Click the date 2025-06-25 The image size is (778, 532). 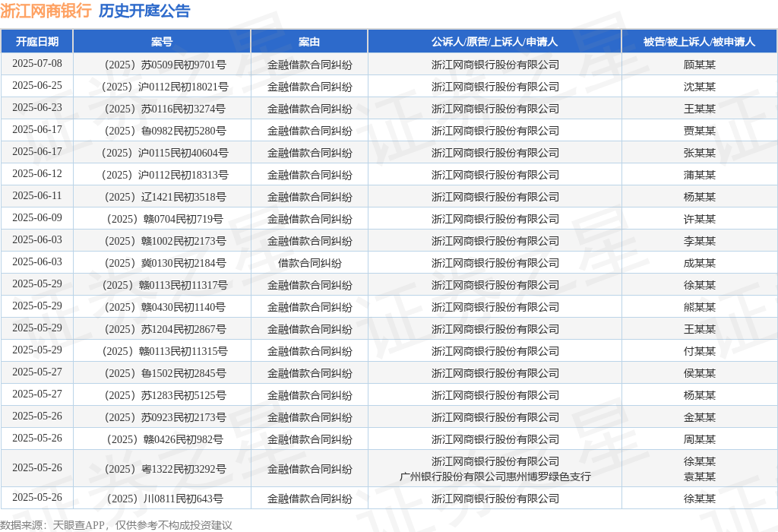[x=37, y=85]
